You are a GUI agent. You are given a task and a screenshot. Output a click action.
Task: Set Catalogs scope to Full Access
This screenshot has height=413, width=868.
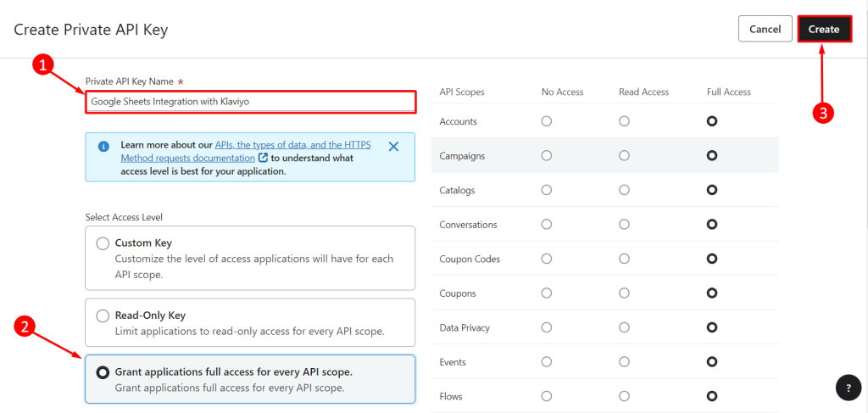(x=712, y=190)
